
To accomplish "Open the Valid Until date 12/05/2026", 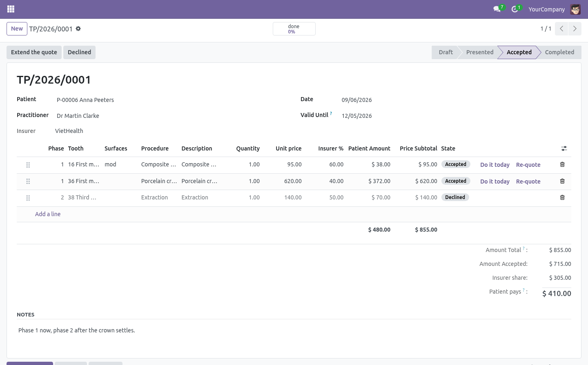I will [356, 116].
